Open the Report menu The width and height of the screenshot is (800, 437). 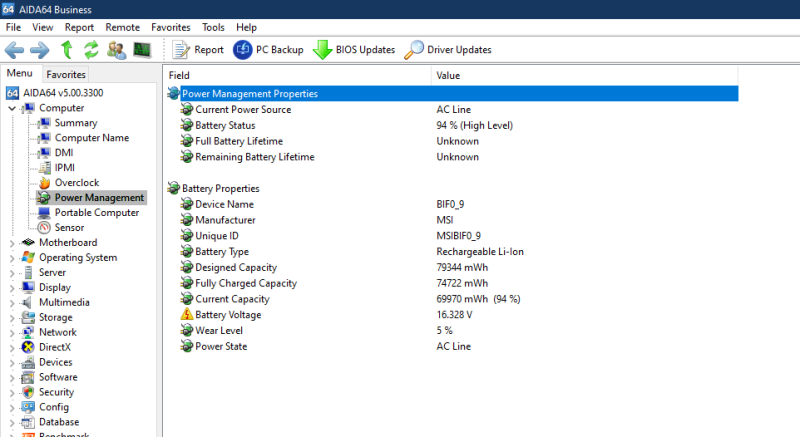(x=79, y=28)
